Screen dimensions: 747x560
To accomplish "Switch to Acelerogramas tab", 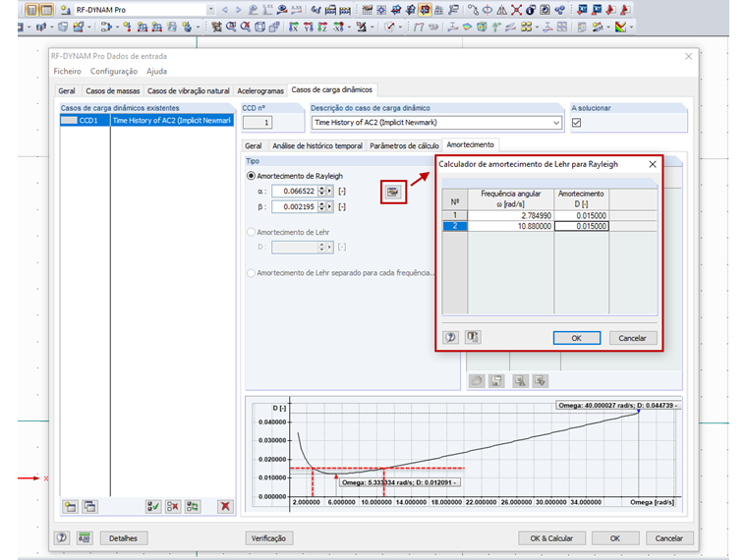I will (260, 90).
